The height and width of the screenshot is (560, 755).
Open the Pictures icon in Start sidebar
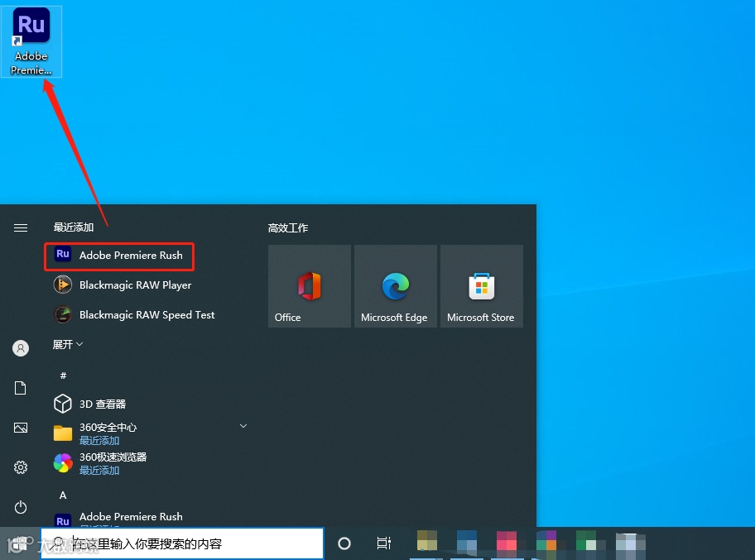point(21,428)
